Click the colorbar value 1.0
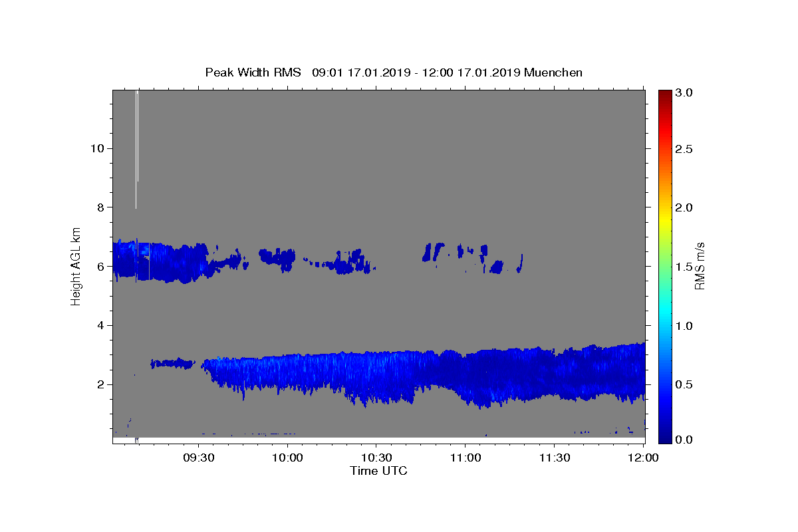Image resolution: width=798 pixels, height=532 pixels. (685, 326)
